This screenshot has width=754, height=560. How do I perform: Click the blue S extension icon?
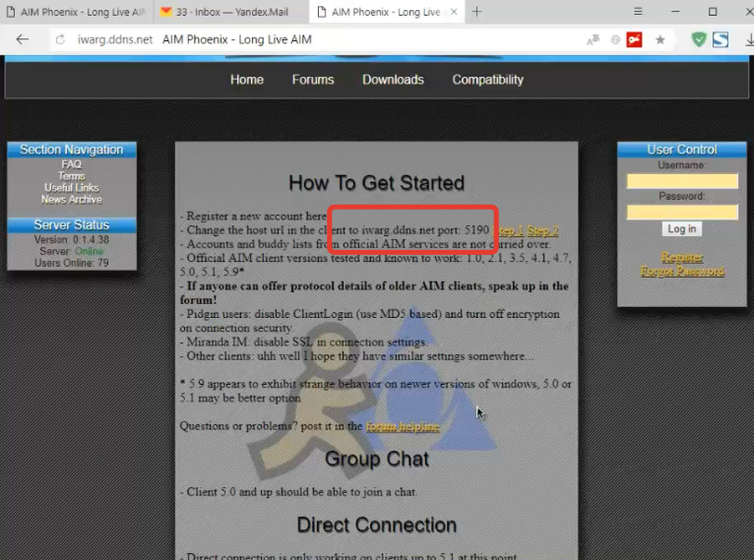pyautogui.click(x=721, y=40)
